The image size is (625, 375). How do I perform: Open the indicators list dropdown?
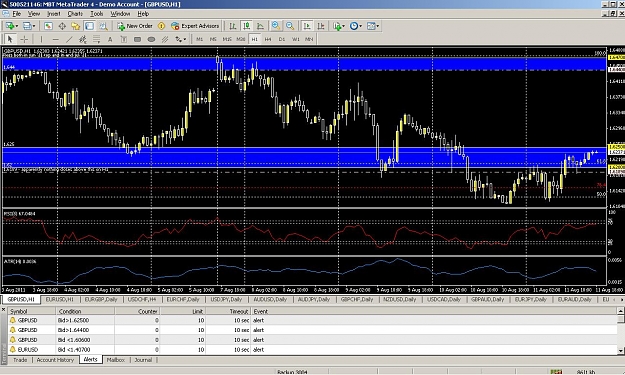[344, 26]
